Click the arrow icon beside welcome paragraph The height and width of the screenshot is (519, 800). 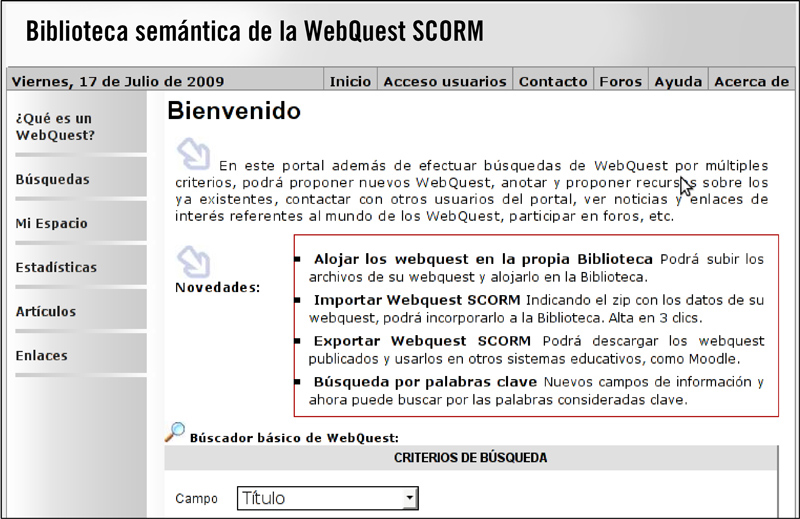(193, 154)
